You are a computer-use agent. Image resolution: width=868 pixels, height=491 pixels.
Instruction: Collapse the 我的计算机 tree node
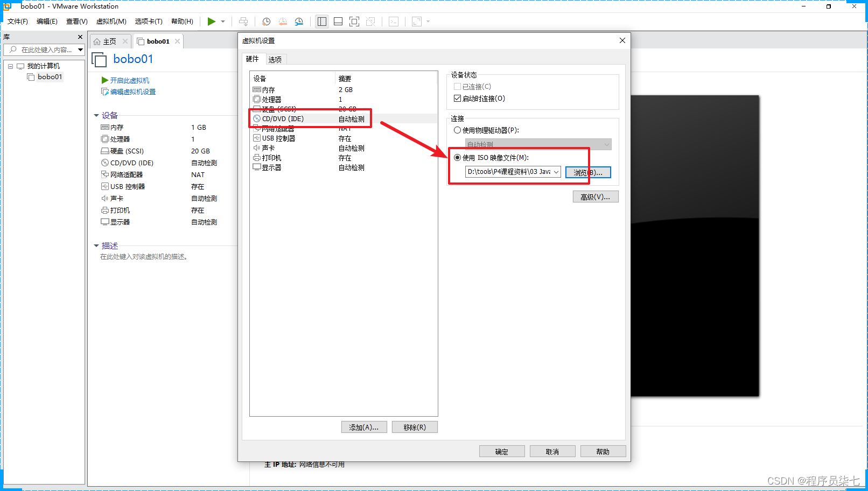click(10, 66)
